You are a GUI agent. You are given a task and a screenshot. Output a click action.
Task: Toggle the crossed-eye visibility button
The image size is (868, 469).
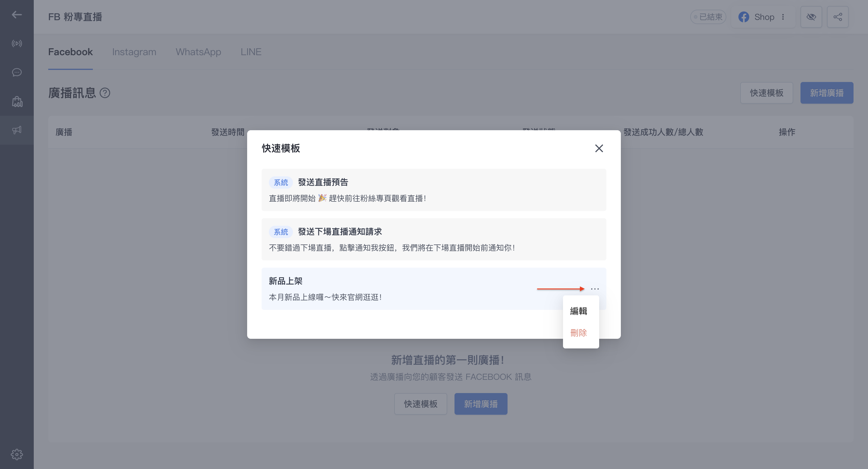(x=811, y=17)
